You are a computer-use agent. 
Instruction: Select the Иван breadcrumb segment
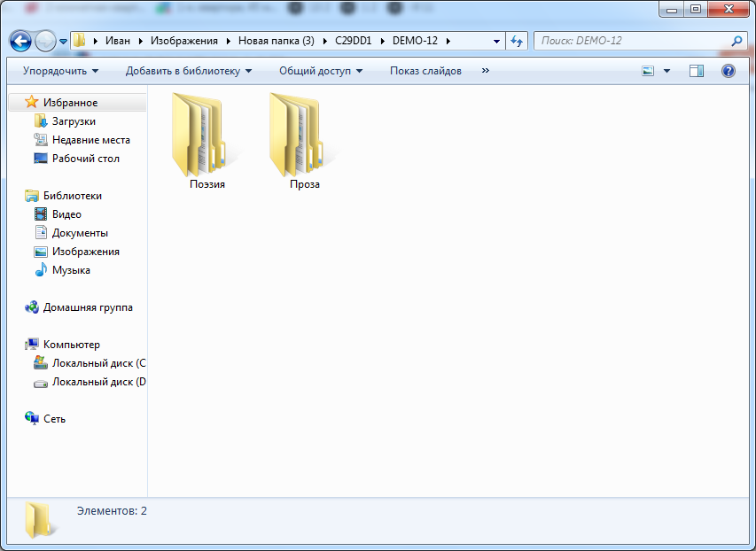pos(118,41)
